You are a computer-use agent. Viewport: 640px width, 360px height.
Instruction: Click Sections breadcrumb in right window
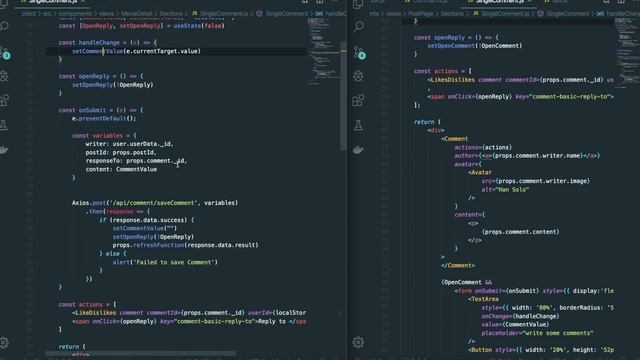452,13
